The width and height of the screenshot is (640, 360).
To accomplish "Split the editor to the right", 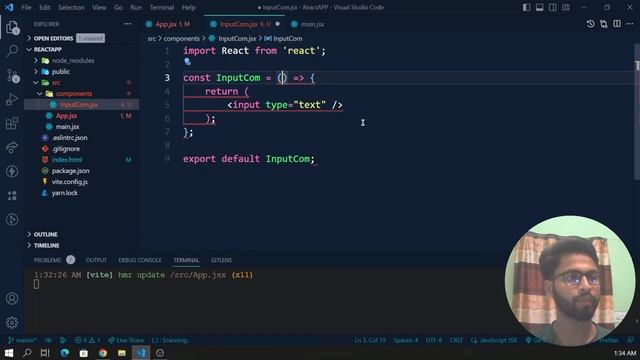I will tap(617, 24).
